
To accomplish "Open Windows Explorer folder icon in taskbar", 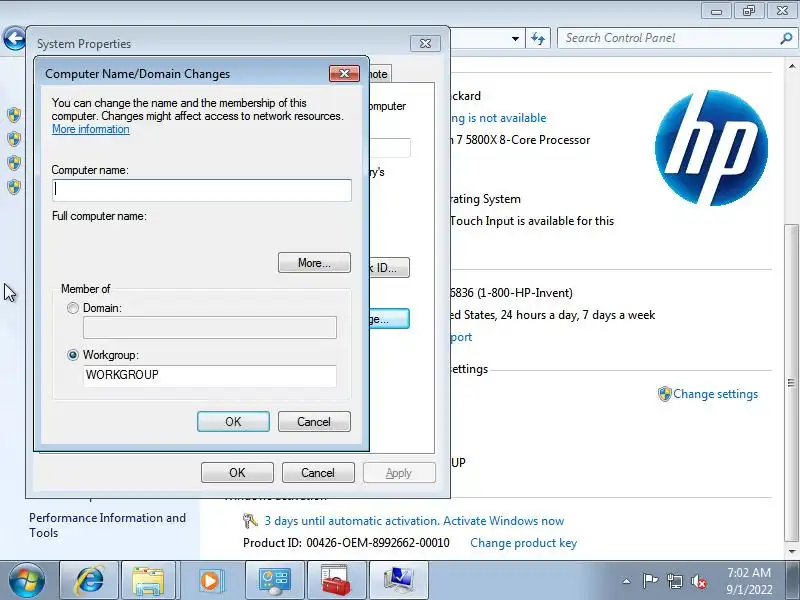I will tap(148, 581).
